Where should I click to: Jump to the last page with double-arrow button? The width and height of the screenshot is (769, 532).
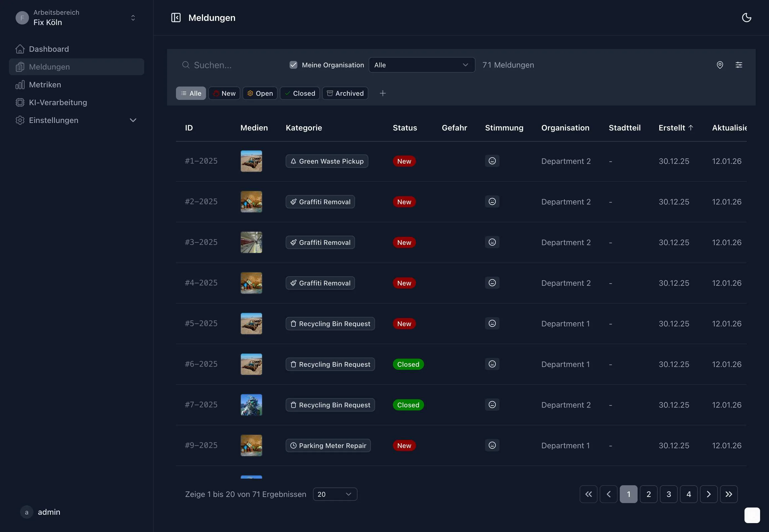729,494
